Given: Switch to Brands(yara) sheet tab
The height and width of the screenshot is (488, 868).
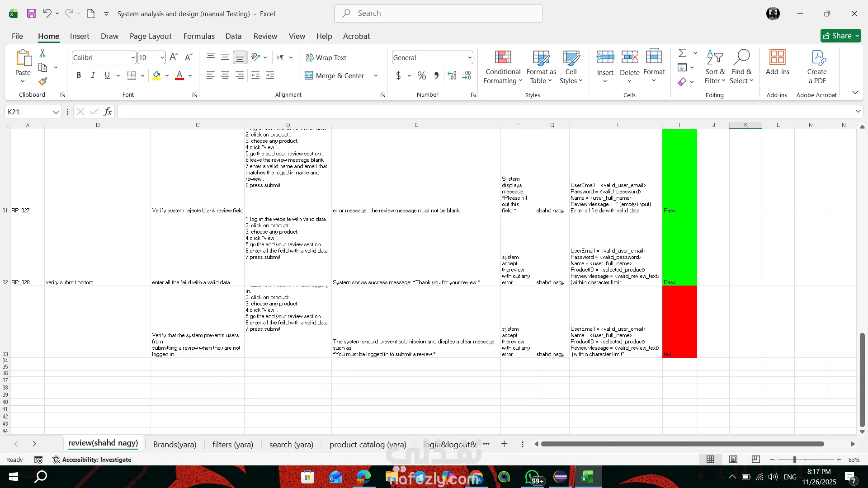Looking at the screenshot, I should point(175,445).
